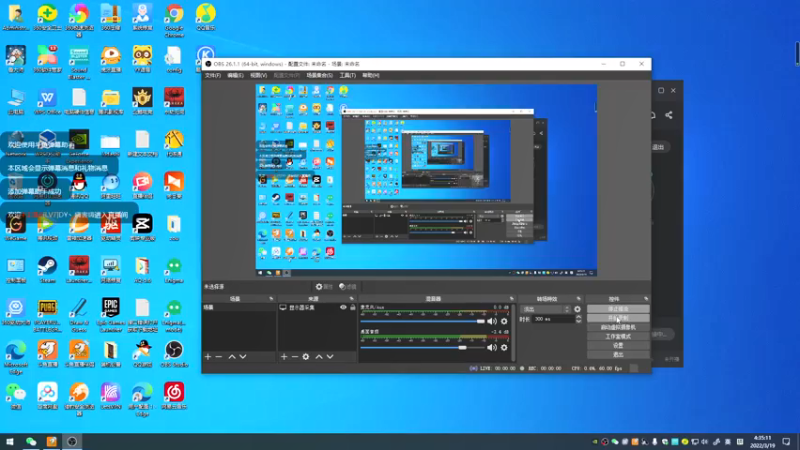
Task: Pop out the 转场特效 dock with its header icon
Action: click(x=579, y=299)
